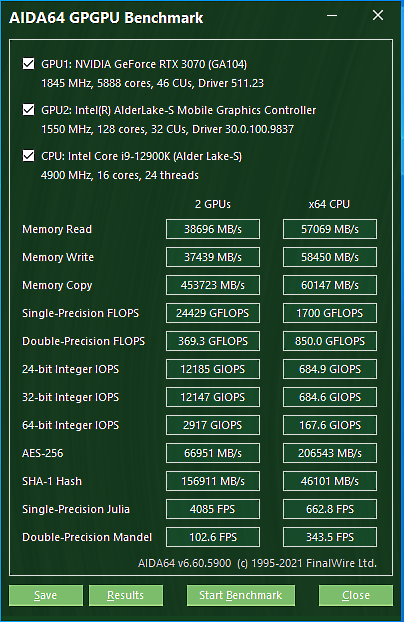Close the window with the title bar X

click(x=378, y=15)
